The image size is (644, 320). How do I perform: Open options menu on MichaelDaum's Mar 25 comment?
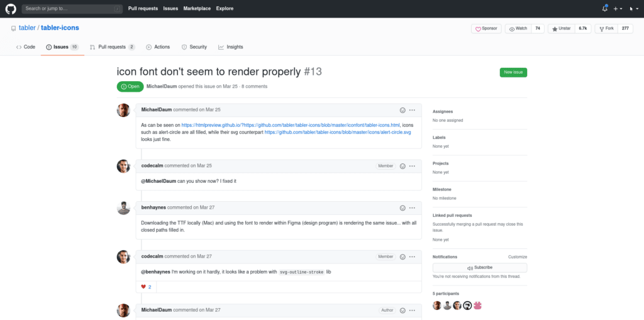(412, 110)
